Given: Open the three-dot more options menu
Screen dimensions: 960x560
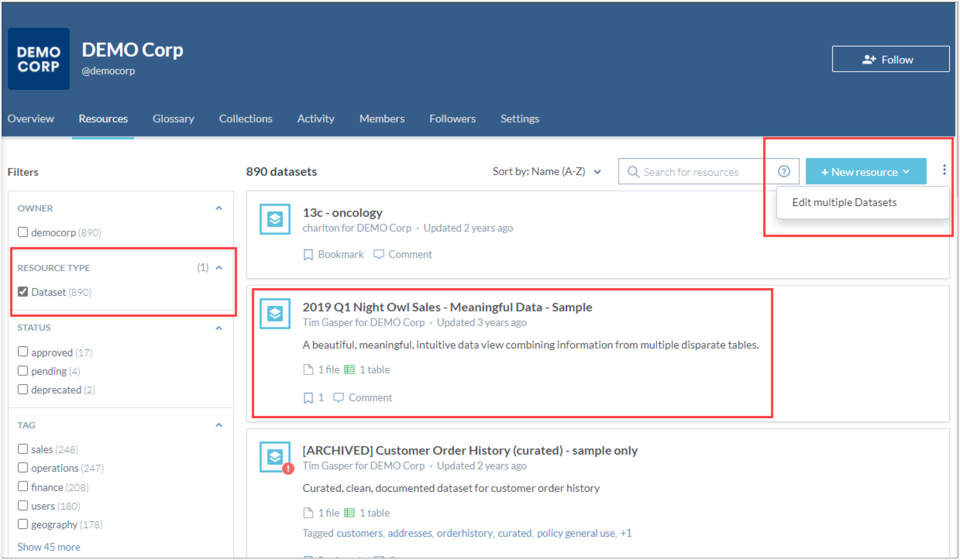Looking at the screenshot, I should click(x=944, y=170).
